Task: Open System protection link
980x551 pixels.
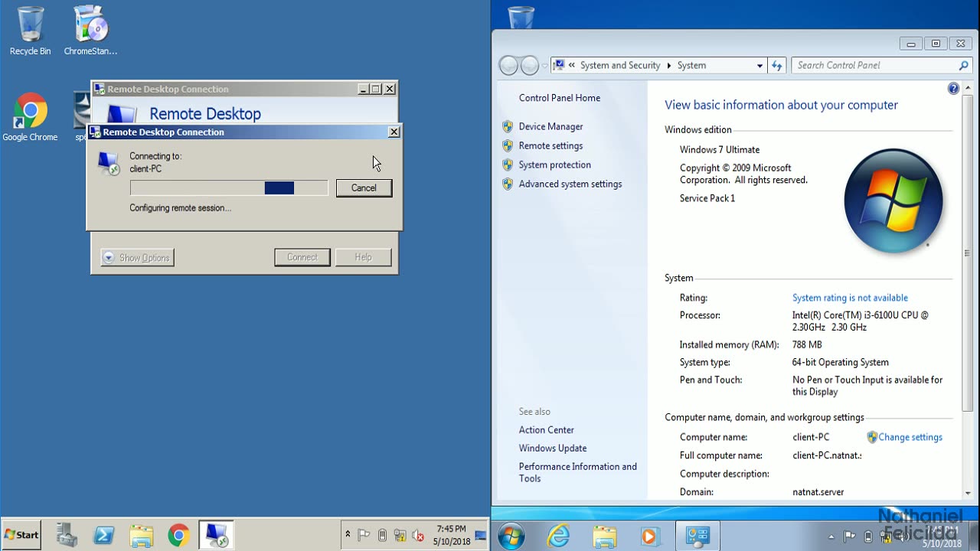Action: tap(554, 165)
